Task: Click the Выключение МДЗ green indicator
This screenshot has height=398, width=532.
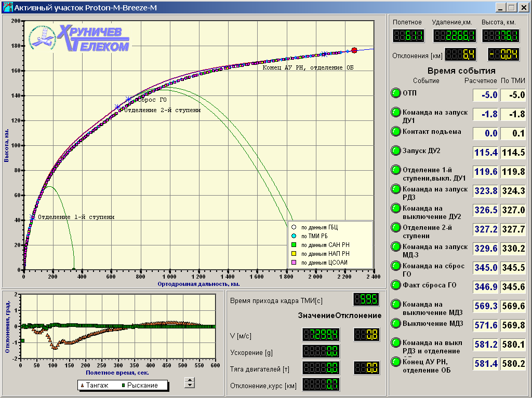Action: click(x=395, y=324)
